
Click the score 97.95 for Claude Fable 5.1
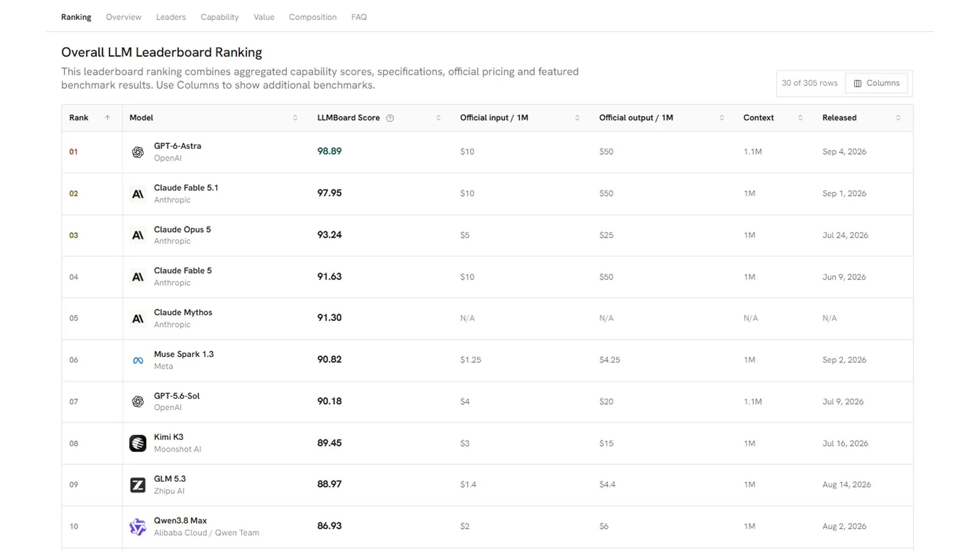tap(329, 193)
